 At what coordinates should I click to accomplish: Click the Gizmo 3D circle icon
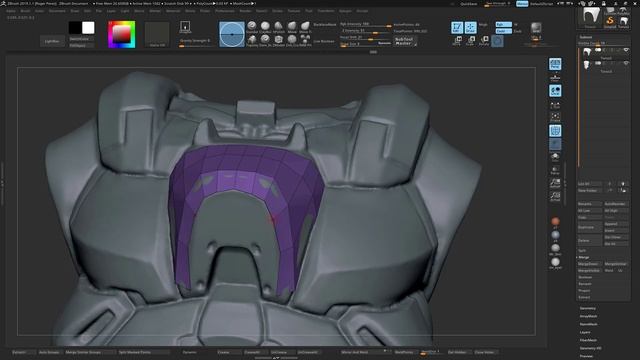pyautogui.click(x=497, y=41)
